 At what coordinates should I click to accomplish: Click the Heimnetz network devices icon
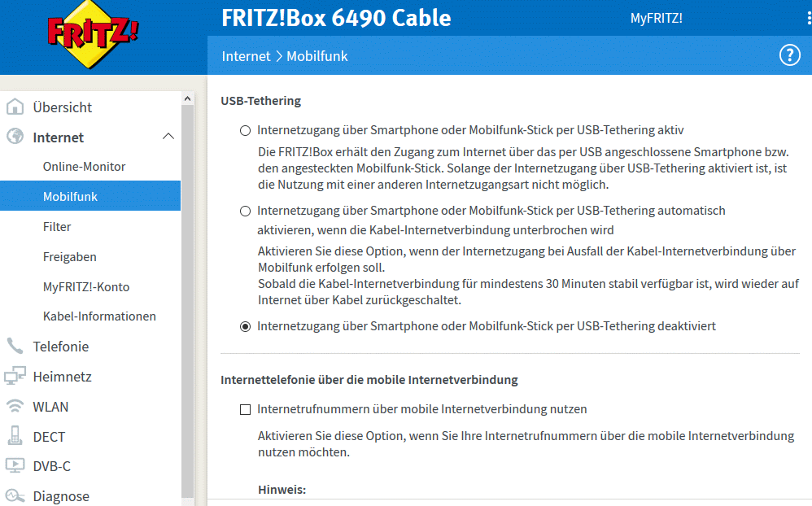click(x=15, y=377)
